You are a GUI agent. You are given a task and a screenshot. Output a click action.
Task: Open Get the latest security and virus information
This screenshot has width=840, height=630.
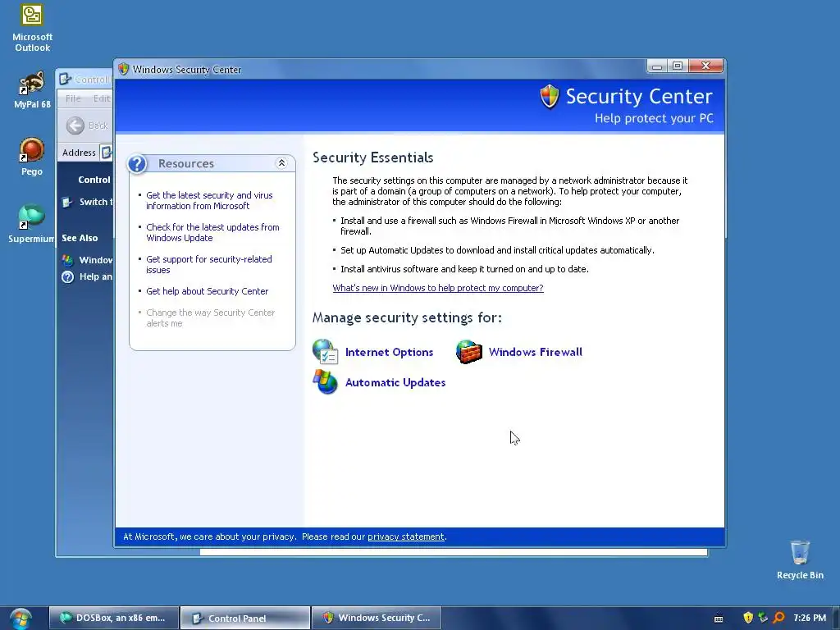pos(209,200)
